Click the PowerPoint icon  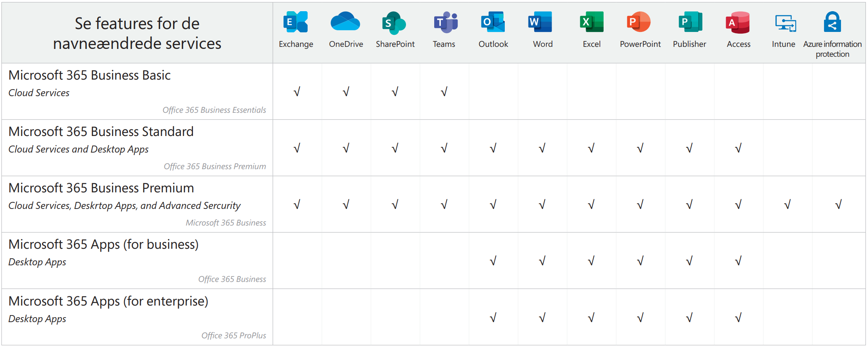click(x=639, y=22)
